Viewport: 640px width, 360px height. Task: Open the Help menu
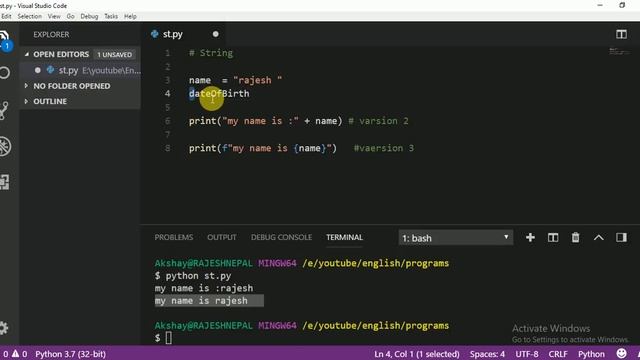(x=130, y=16)
